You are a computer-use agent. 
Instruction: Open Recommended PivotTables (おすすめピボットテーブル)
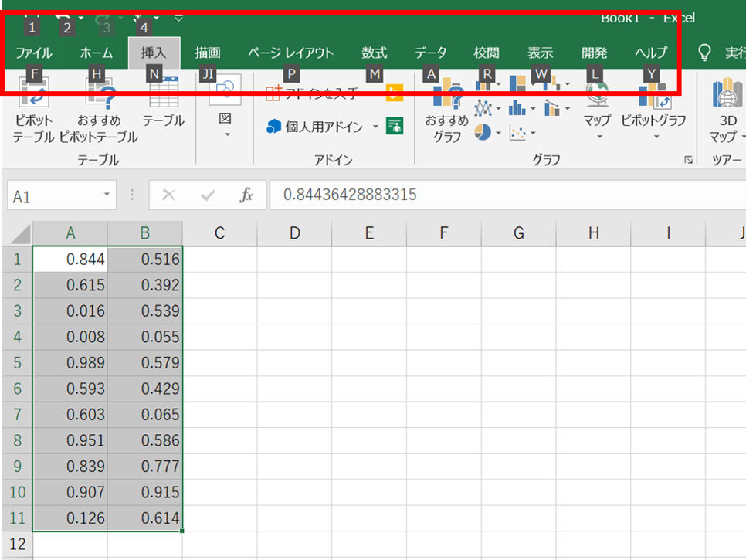tap(99, 112)
